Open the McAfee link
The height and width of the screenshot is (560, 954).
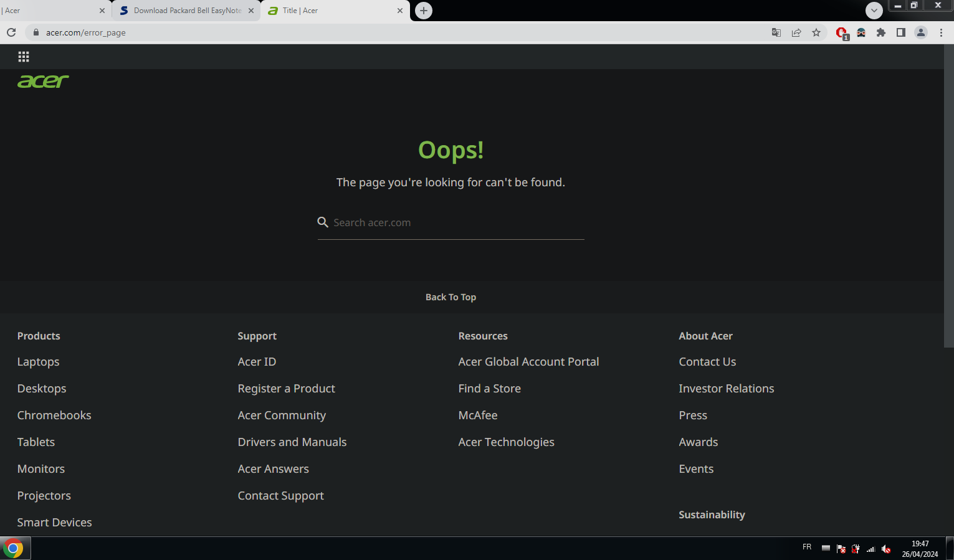coord(478,415)
